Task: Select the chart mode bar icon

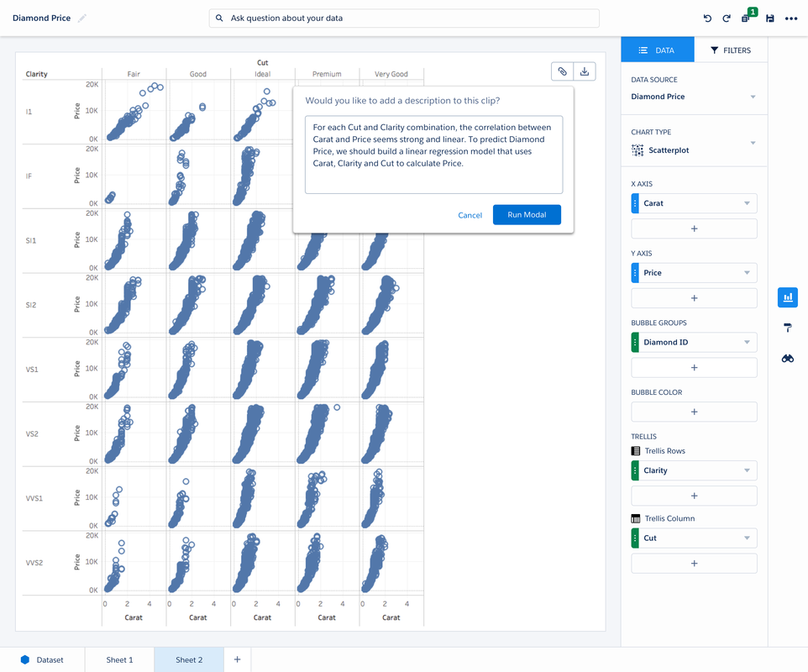Action: (x=787, y=297)
